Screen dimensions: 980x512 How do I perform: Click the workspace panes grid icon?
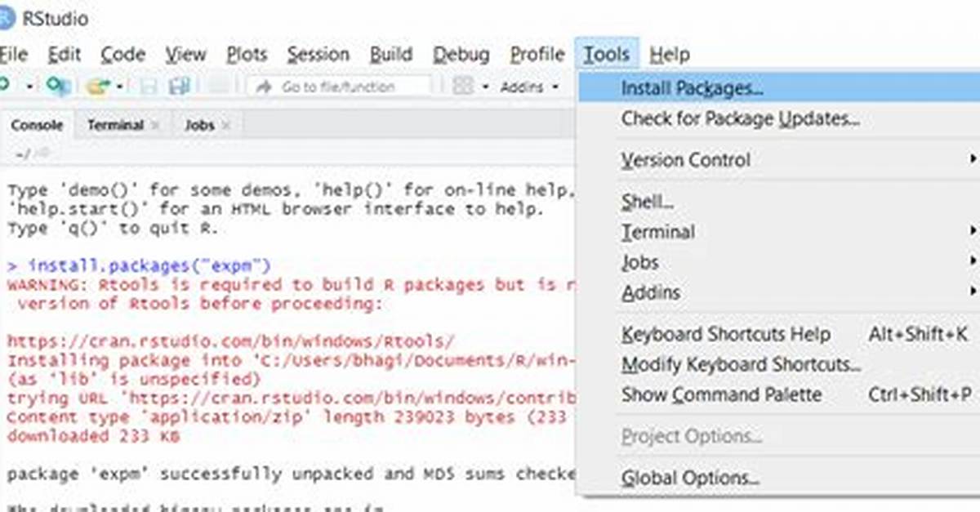click(x=463, y=86)
